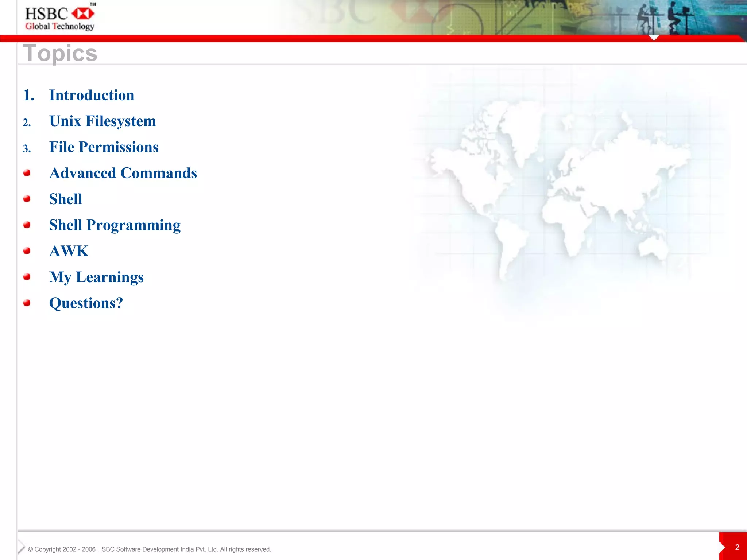747x560 pixels.
Task: Click the Topics slide title
Action: 60,53
